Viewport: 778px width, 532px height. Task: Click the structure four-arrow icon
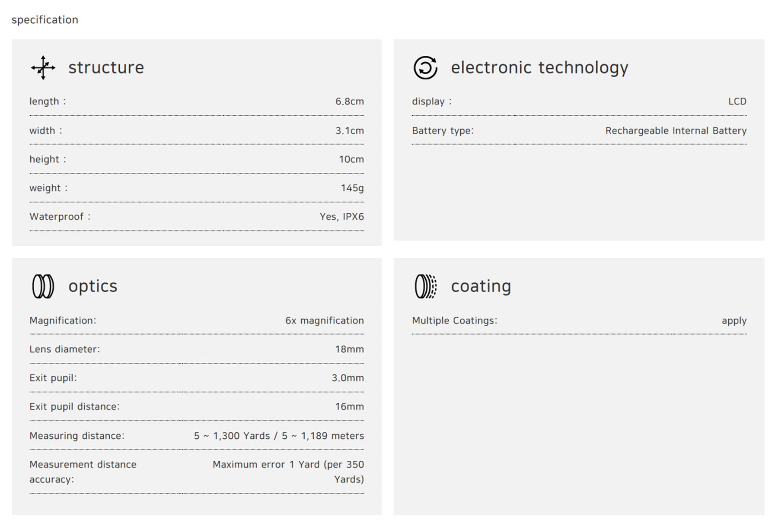pos(43,68)
